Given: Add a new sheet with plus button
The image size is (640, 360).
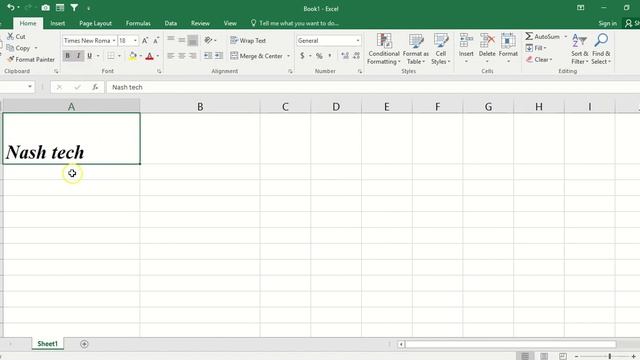Looking at the screenshot, I should pos(84,344).
